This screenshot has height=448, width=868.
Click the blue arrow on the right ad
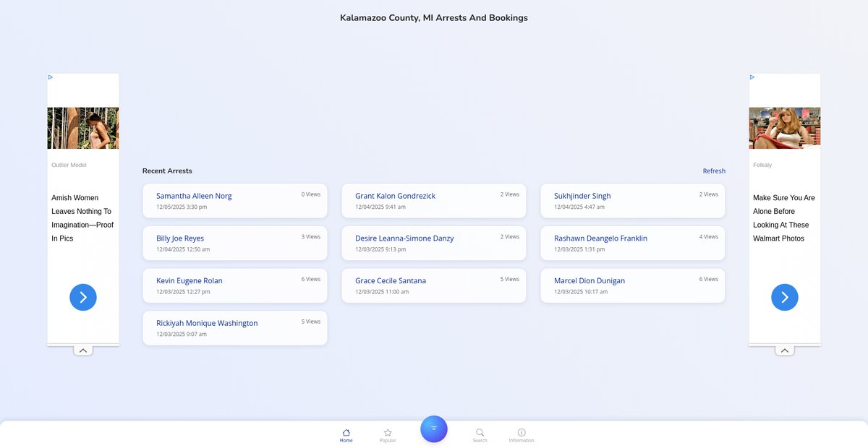(785, 297)
